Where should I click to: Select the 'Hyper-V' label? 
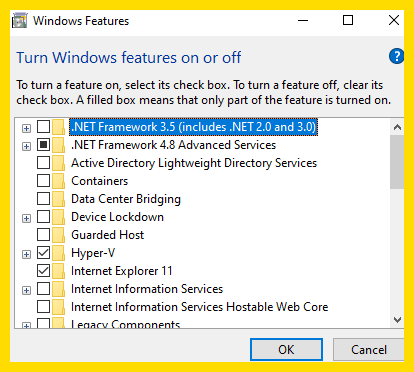93,253
